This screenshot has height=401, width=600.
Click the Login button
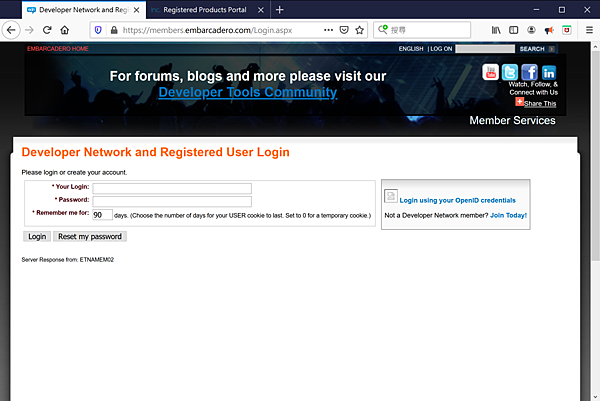(x=37, y=236)
